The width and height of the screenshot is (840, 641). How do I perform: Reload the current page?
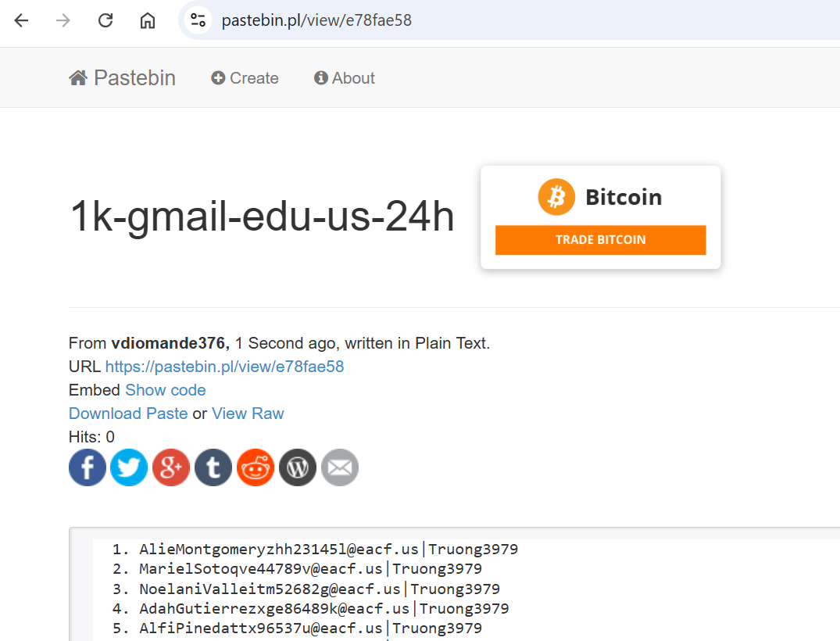pos(105,20)
